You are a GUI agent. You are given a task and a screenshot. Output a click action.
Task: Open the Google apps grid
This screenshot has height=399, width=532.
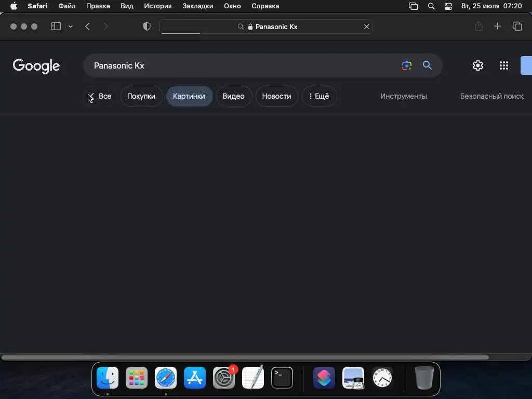coord(504,65)
